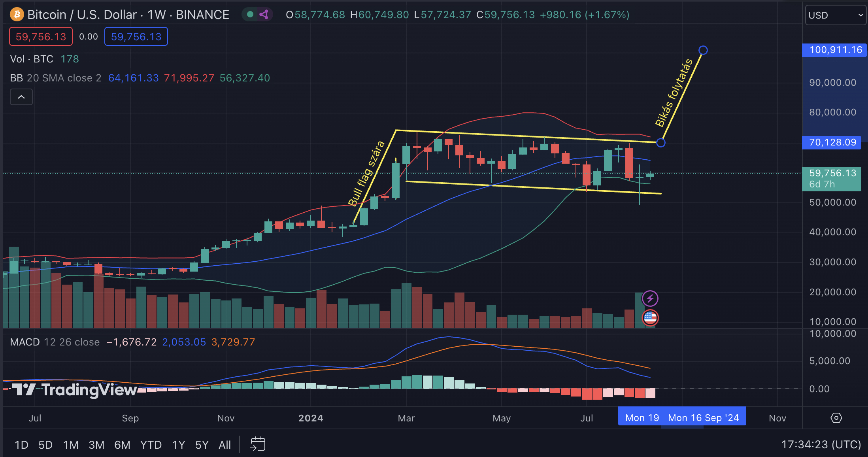Viewport: 868px width, 457px height.
Task: Click the spread value 0.00
Action: [88, 37]
